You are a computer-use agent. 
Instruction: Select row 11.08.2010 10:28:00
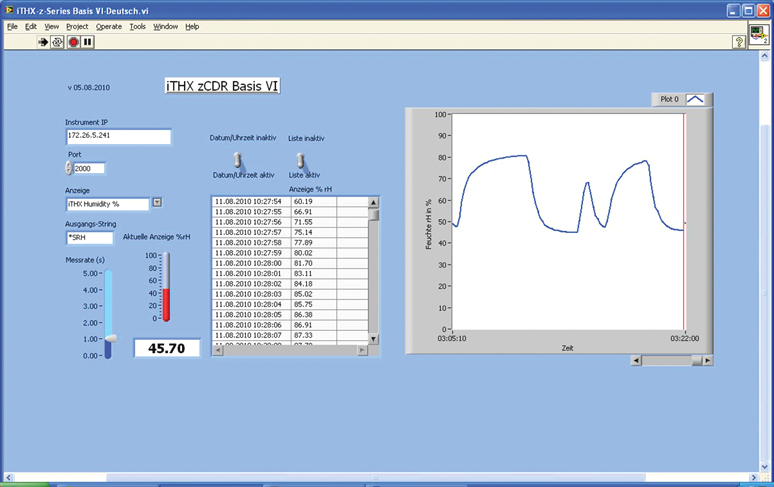tap(290, 263)
